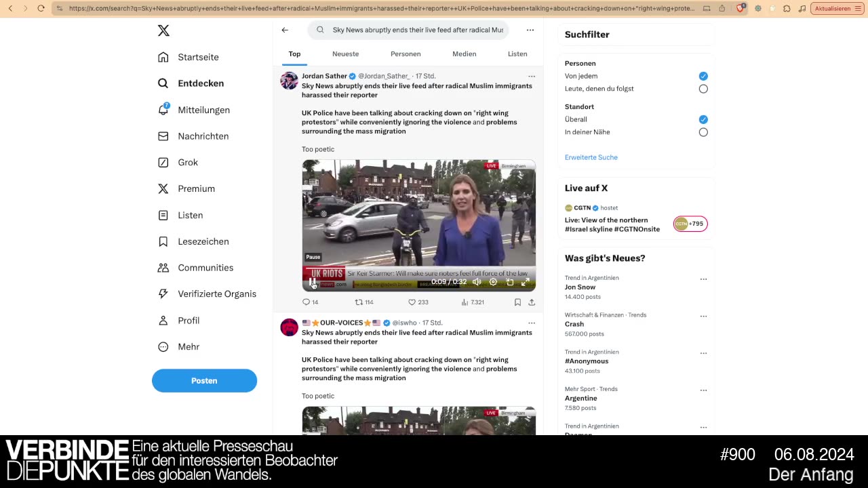The image size is (868, 488).
Task: Switch to Medien tab
Action: click(x=464, y=54)
